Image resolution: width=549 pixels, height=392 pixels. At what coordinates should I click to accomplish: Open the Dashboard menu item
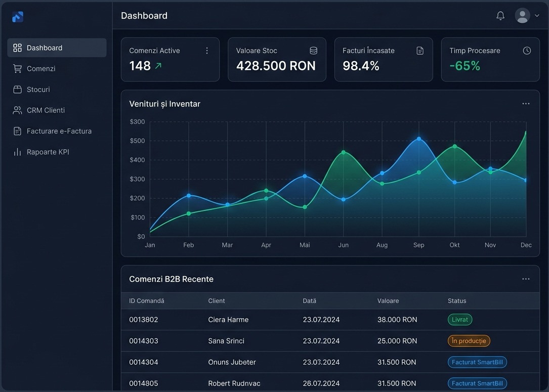click(57, 48)
